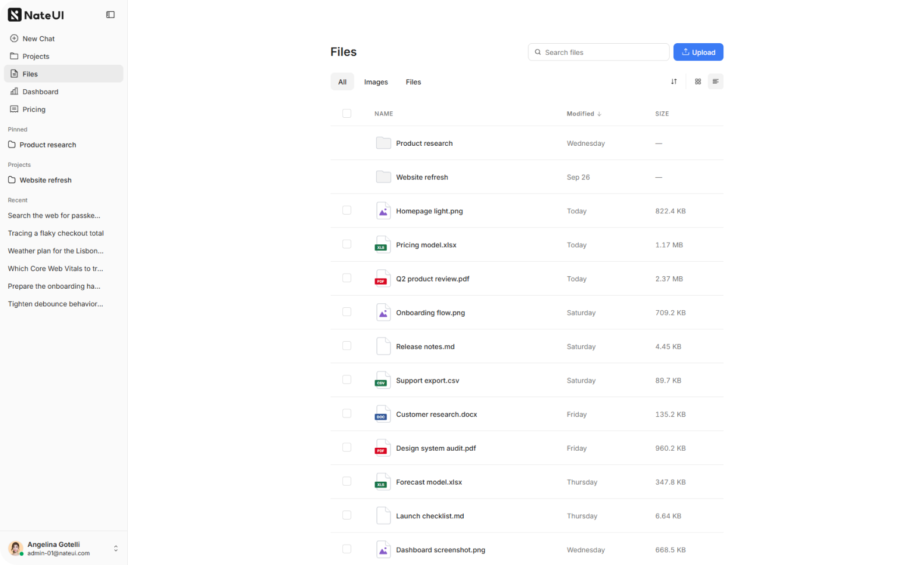924x565 pixels.
Task: Start a New Chat
Action: coord(64,38)
